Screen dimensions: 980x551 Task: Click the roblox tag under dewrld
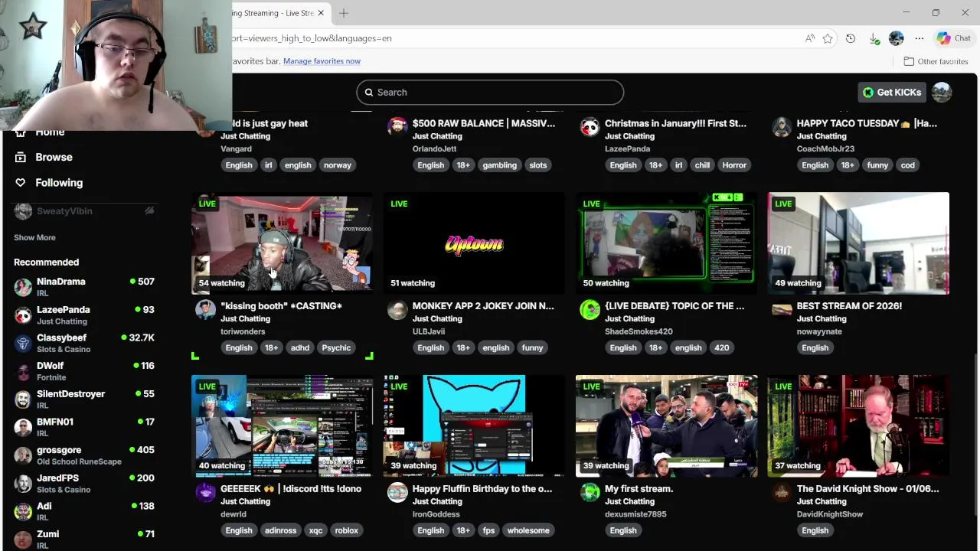coord(346,530)
